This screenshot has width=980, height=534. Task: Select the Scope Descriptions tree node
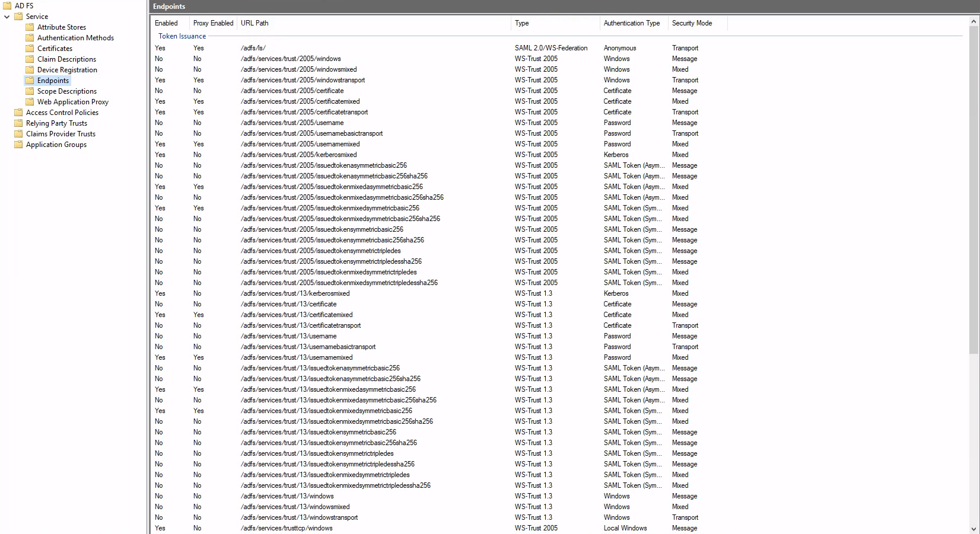(67, 91)
